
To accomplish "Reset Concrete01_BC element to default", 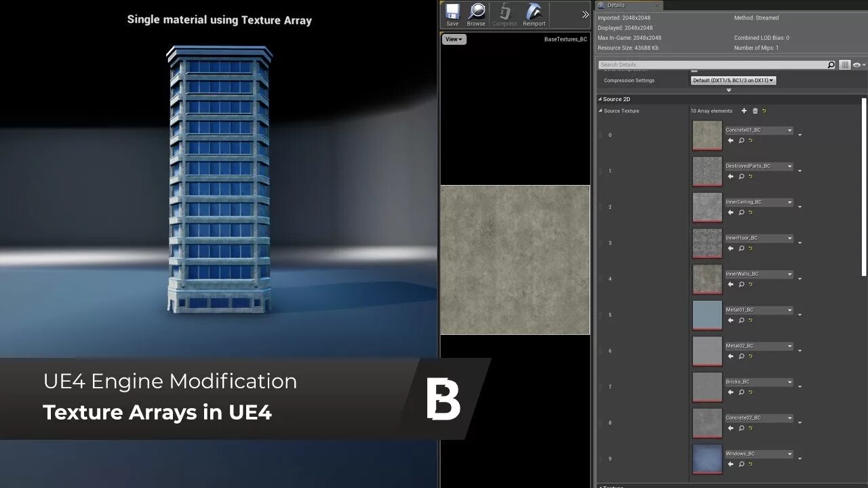I will coord(751,140).
